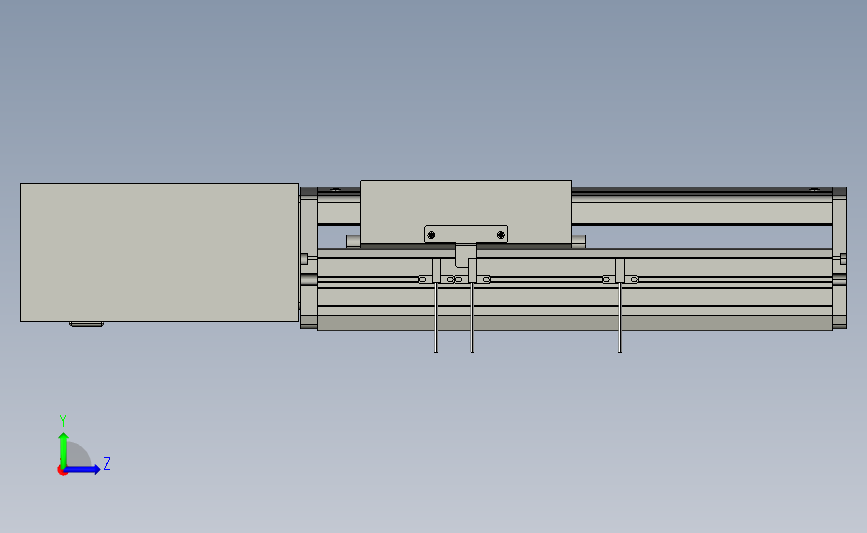Select the slider carriage block on the rail
The image size is (867, 533).
[x=466, y=212]
